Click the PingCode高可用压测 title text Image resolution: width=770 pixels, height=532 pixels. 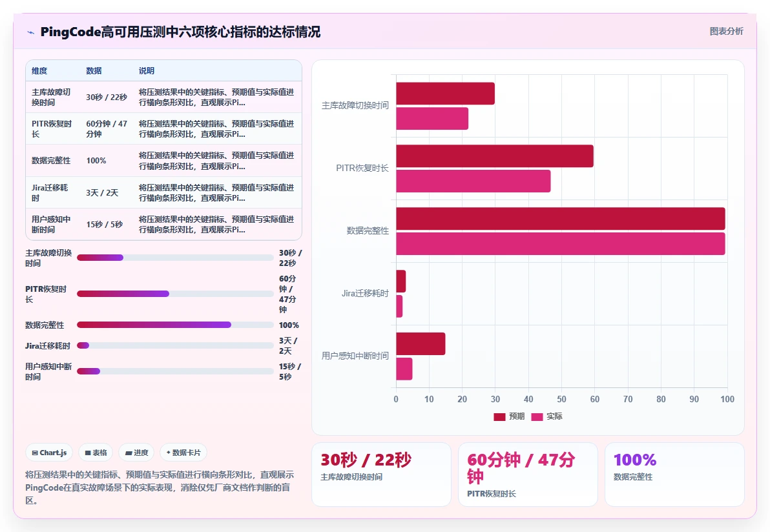click(180, 32)
